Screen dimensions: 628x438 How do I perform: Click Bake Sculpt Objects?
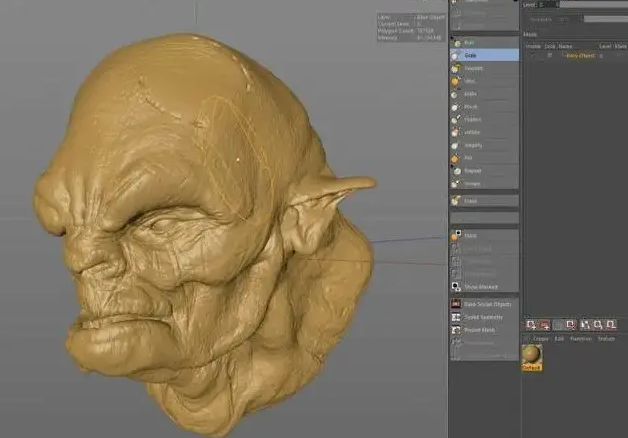point(484,304)
